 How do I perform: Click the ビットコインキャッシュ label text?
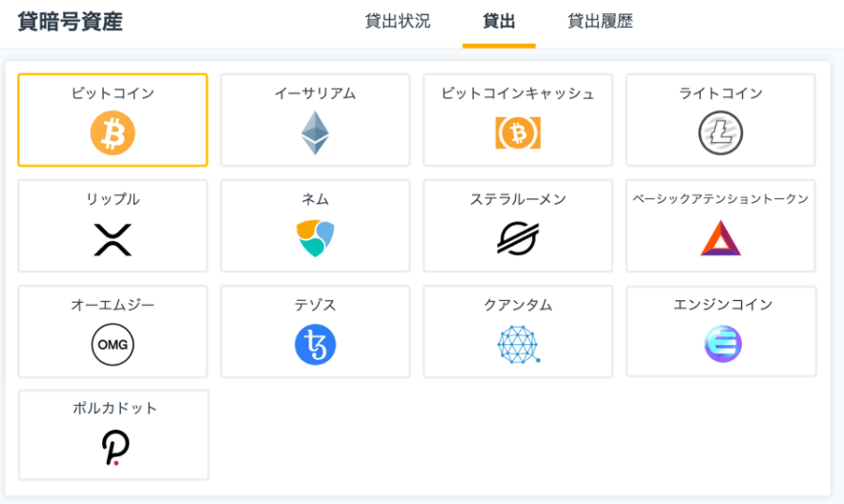pyautogui.click(x=518, y=93)
